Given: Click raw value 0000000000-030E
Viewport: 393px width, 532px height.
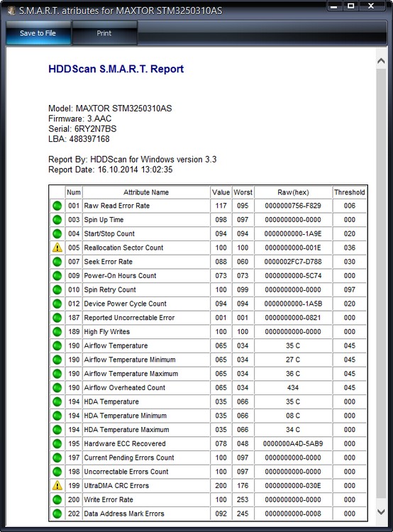Looking at the screenshot, I should click(293, 485).
